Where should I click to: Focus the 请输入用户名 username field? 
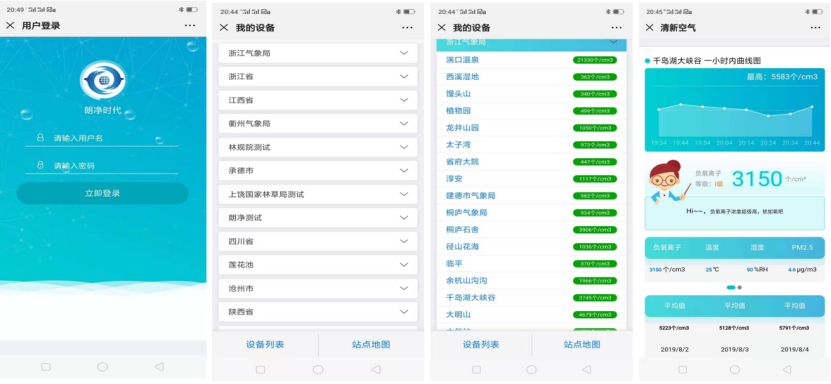(102, 138)
